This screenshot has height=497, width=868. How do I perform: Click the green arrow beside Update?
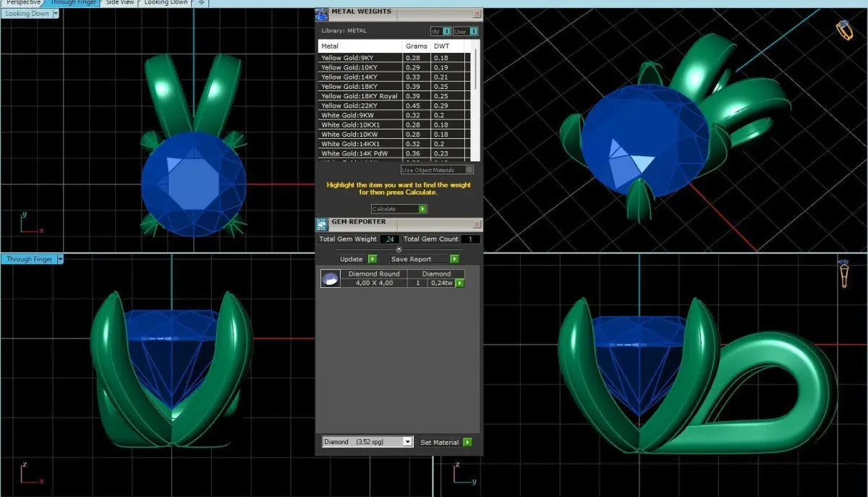click(x=373, y=259)
